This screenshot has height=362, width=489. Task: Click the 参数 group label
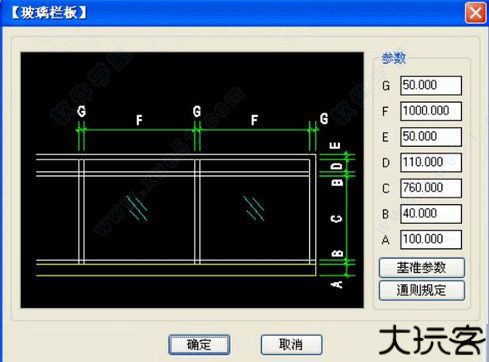394,58
